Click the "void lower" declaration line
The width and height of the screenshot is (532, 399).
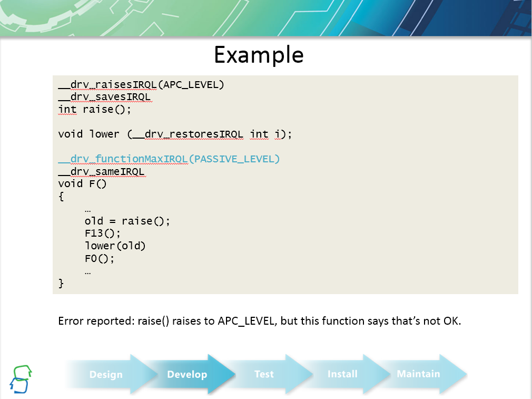point(175,134)
